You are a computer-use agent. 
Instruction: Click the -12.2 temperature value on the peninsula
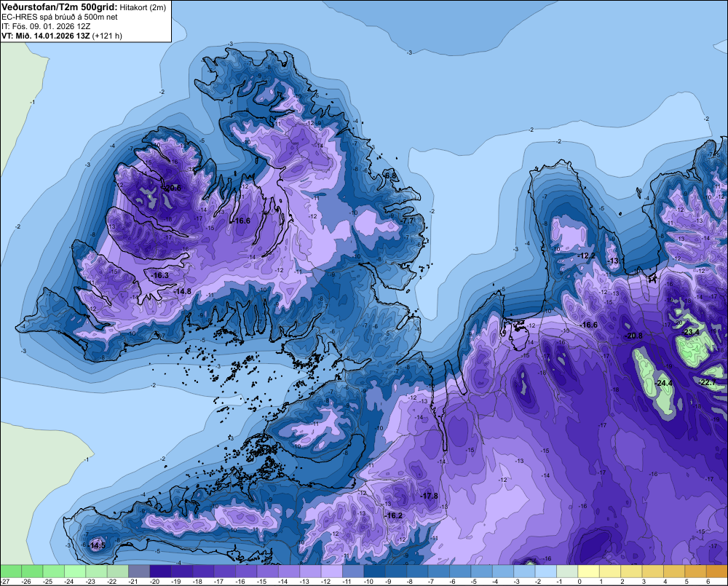tap(586, 256)
